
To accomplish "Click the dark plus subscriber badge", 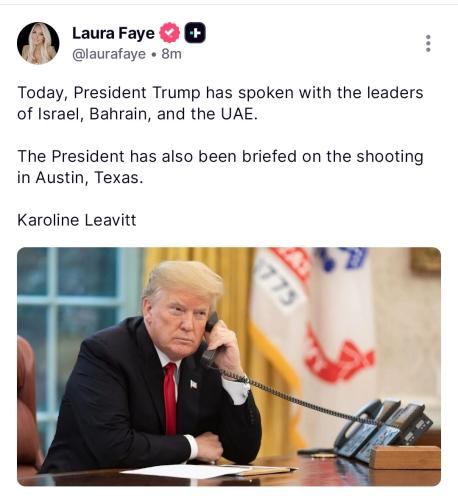I will (195, 33).
